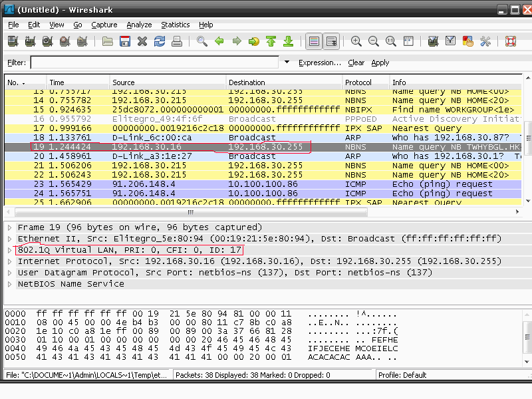Expand User Datagram Protocol details
Image resolution: width=532 pixels, height=399 pixels.
[x=10, y=273]
